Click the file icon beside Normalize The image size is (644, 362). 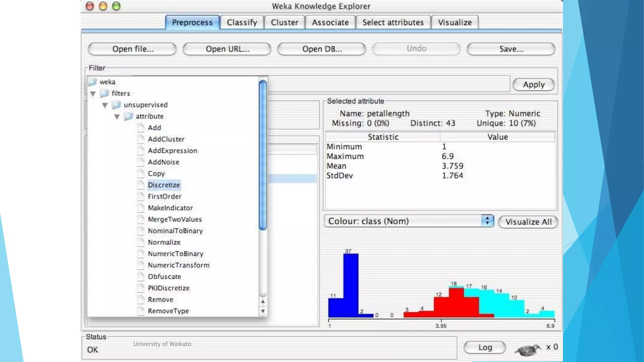click(141, 242)
